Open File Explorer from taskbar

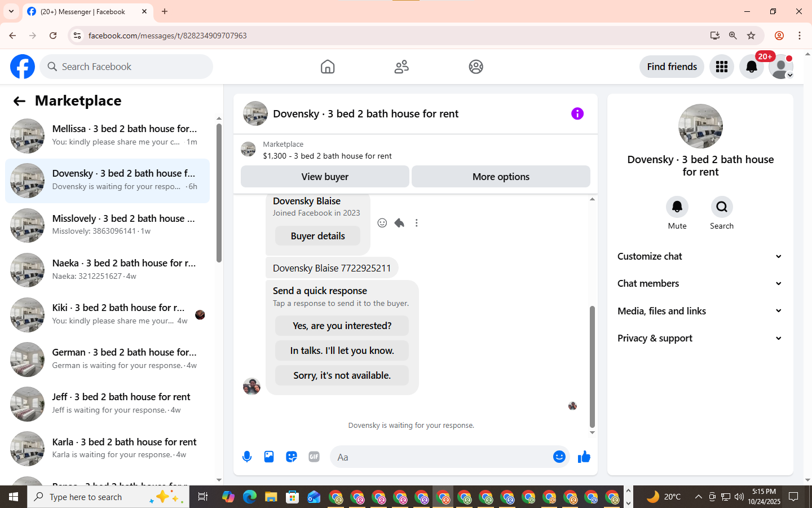point(271,497)
